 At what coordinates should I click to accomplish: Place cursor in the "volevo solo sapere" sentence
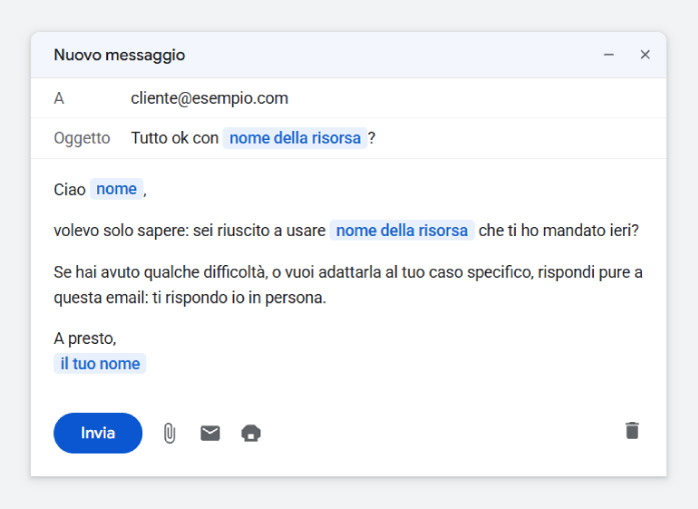tap(190, 231)
